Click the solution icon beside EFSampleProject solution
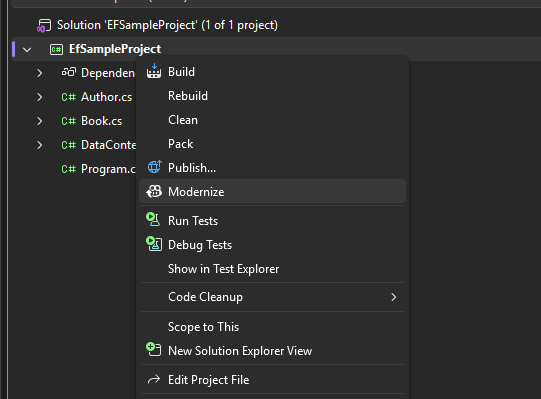The height and width of the screenshot is (399, 541). (44, 26)
